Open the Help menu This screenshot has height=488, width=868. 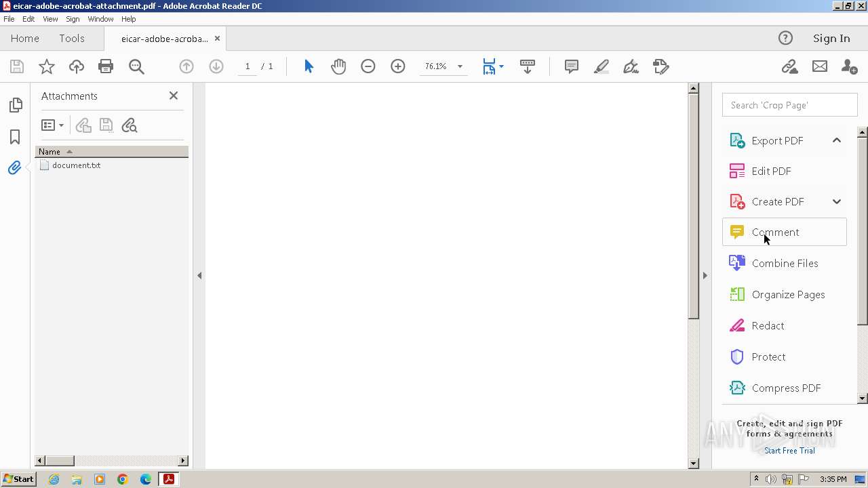click(129, 19)
